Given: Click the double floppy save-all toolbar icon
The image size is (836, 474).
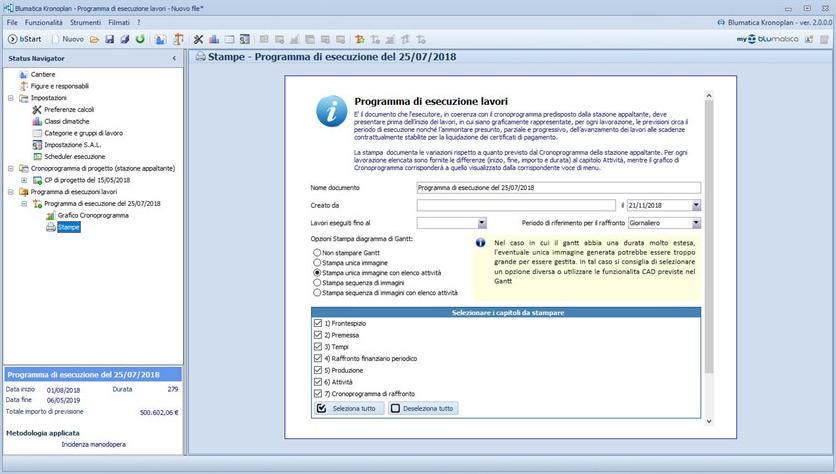Looking at the screenshot, I should 125,39.
